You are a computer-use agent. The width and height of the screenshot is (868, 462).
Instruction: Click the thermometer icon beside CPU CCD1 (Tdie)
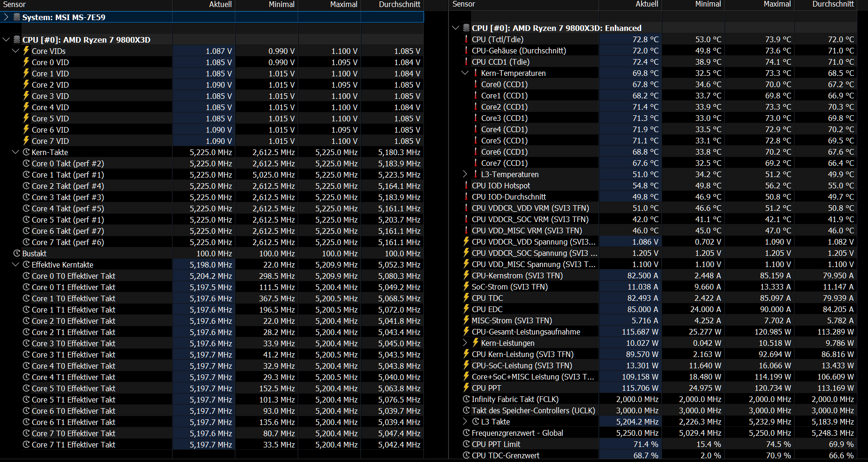point(466,62)
